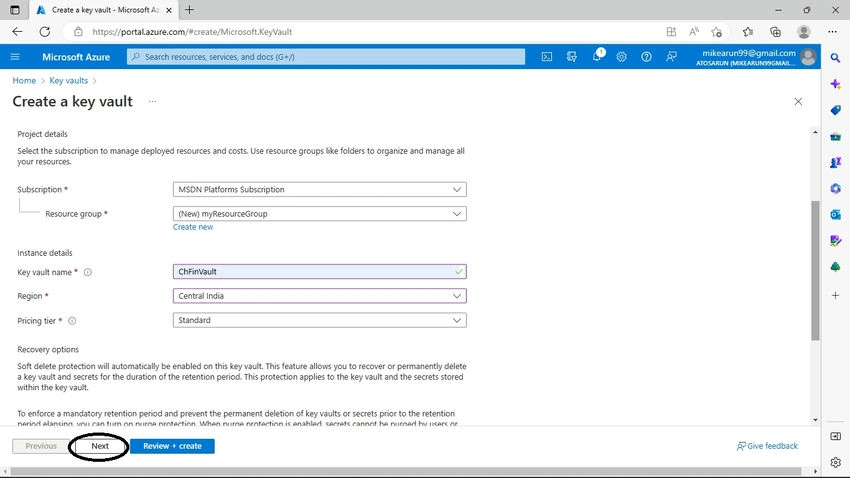Open the Feedback icon in Azure header
Viewport: 850px width, 478px height.
[671, 56]
